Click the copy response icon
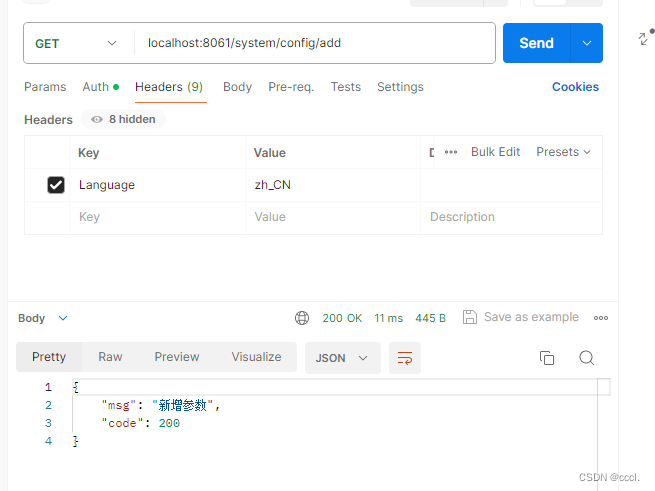655x491 pixels. coord(547,358)
